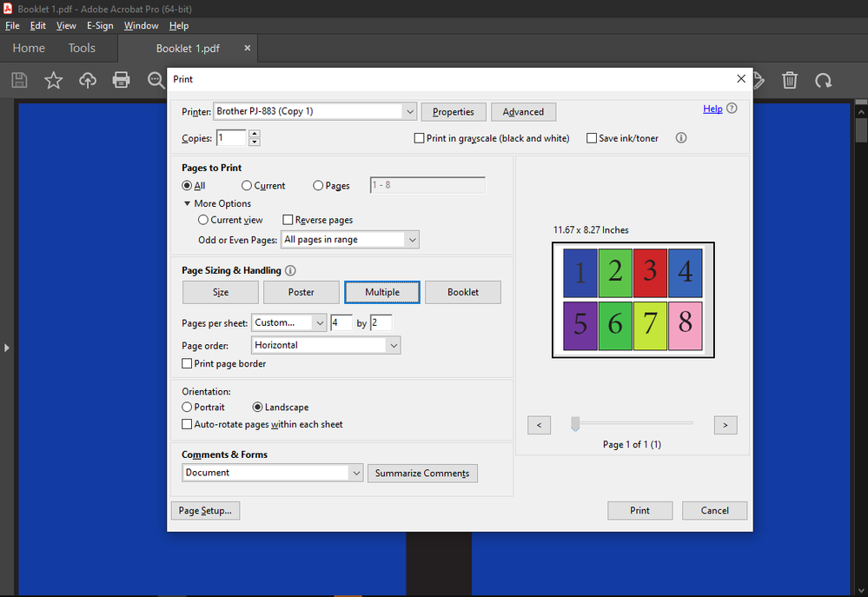This screenshot has width=868, height=597.
Task: Click info icon beside Page Sizing & Handling
Action: [x=290, y=270]
